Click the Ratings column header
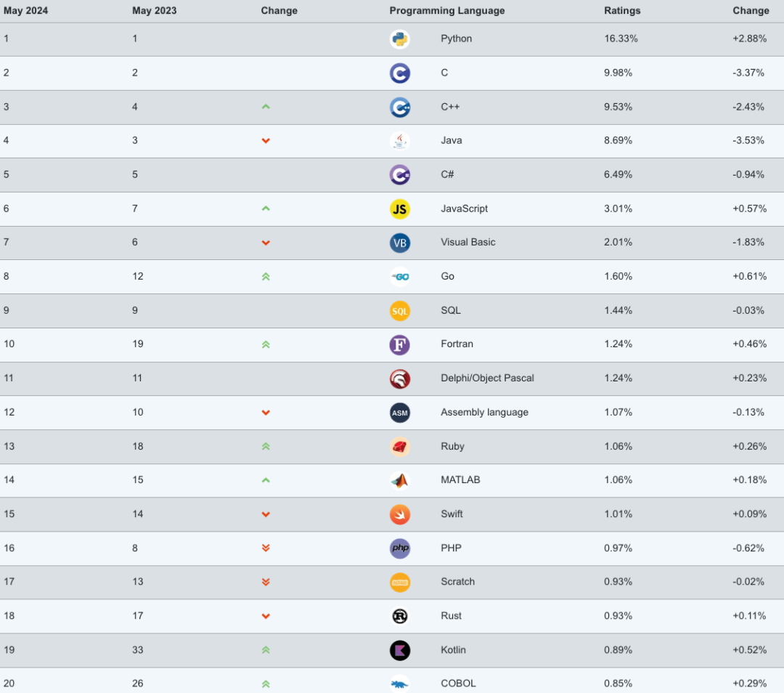This screenshot has width=784, height=693. point(622,10)
